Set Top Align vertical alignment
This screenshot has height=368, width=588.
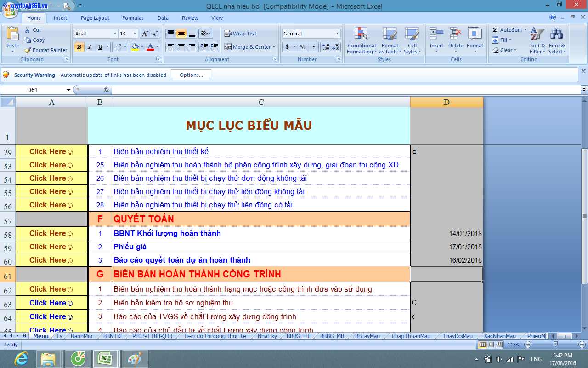click(x=170, y=34)
